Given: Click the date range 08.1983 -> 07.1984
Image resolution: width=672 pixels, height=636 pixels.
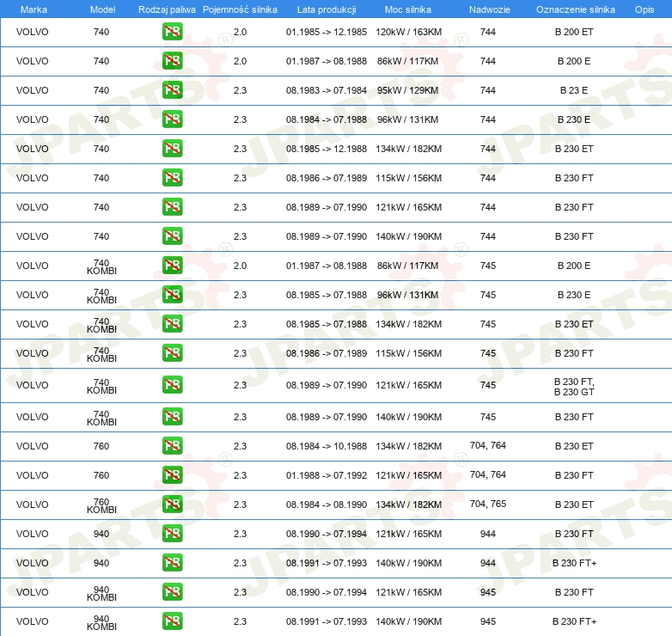Looking at the screenshot, I should point(327,90).
